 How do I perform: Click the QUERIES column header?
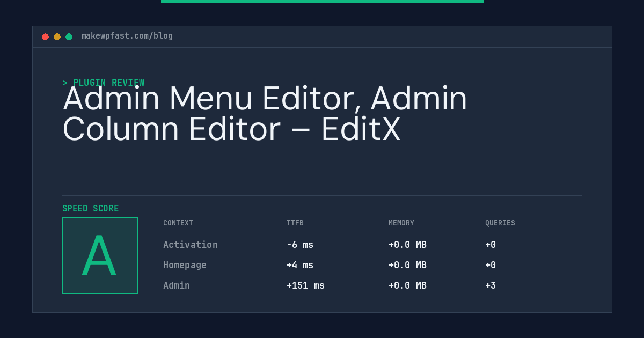[500, 223]
